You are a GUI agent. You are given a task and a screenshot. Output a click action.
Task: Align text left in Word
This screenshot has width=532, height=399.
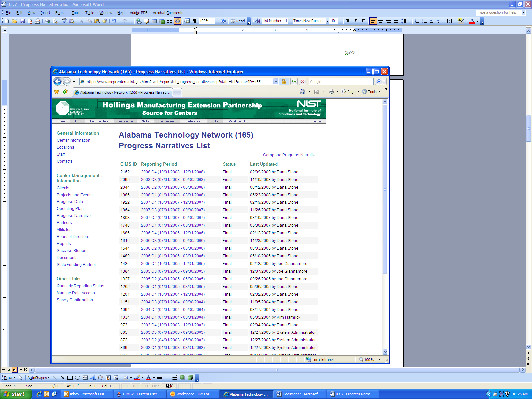[x=373, y=21]
